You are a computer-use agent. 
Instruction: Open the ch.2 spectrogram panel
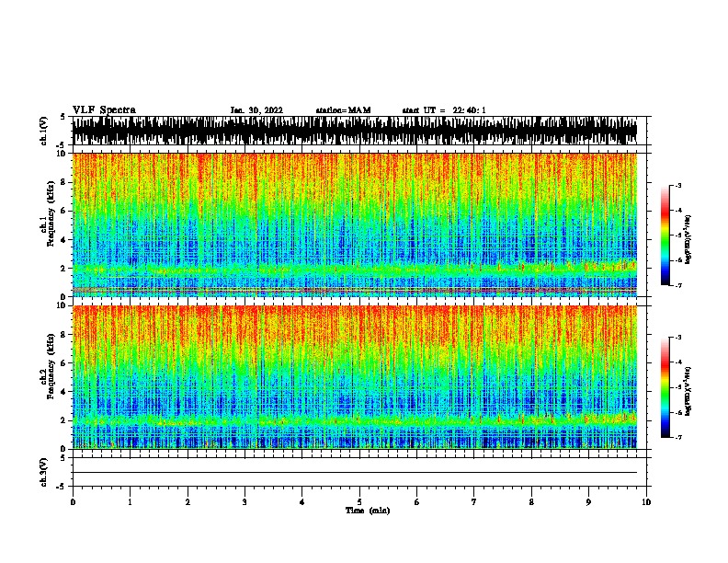pos(355,377)
